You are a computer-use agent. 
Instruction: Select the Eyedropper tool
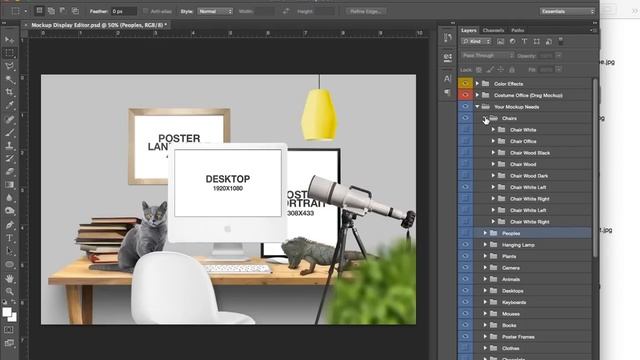(9, 105)
